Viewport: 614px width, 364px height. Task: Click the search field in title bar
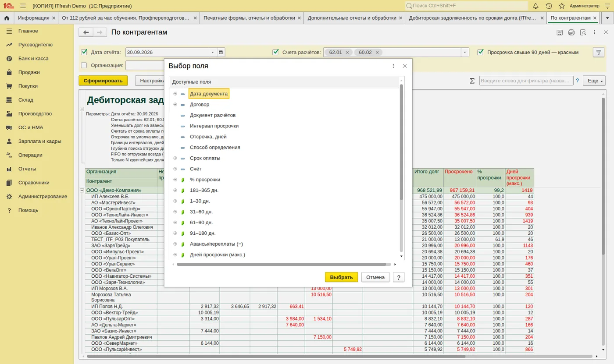tap(466, 6)
